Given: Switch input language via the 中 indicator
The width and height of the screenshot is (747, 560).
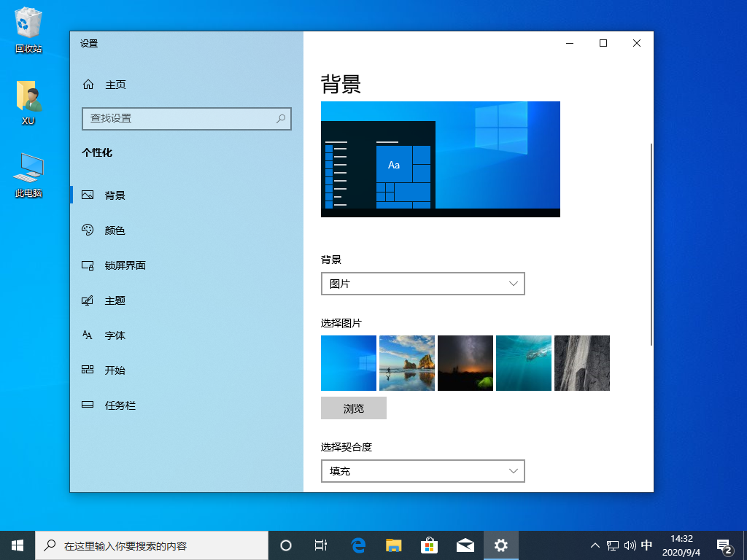Looking at the screenshot, I should (646, 545).
